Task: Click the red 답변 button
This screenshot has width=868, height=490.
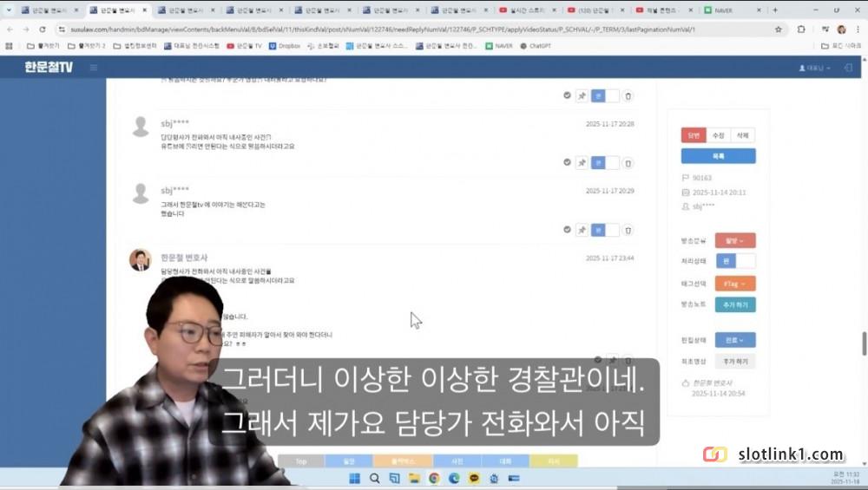Action: (x=694, y=135)
